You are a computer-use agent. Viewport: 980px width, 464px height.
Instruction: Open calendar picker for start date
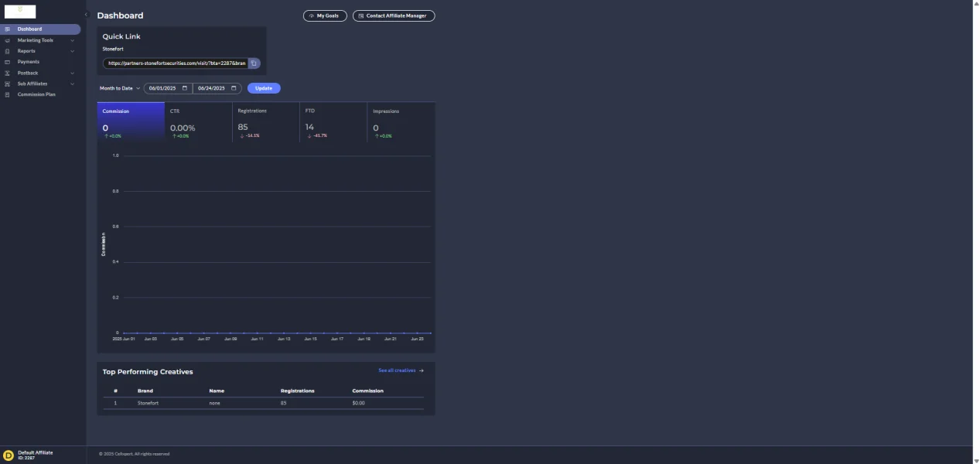[x=185, y=88]
